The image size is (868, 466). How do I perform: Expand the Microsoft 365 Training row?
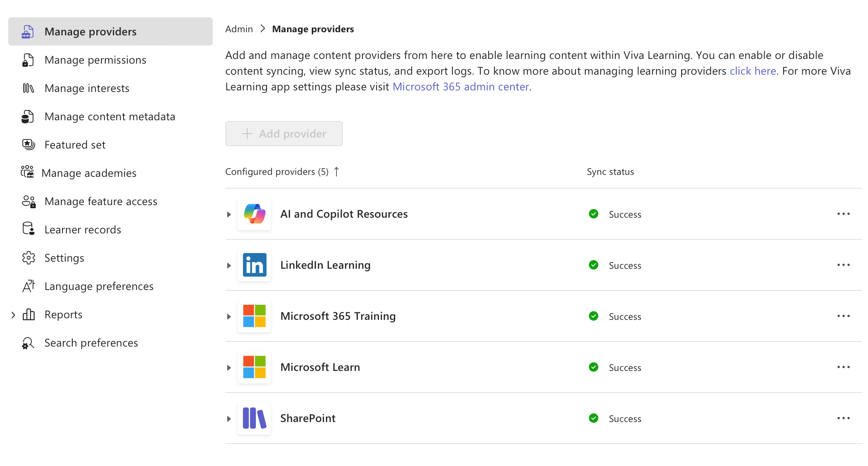(x=229, y=316)
